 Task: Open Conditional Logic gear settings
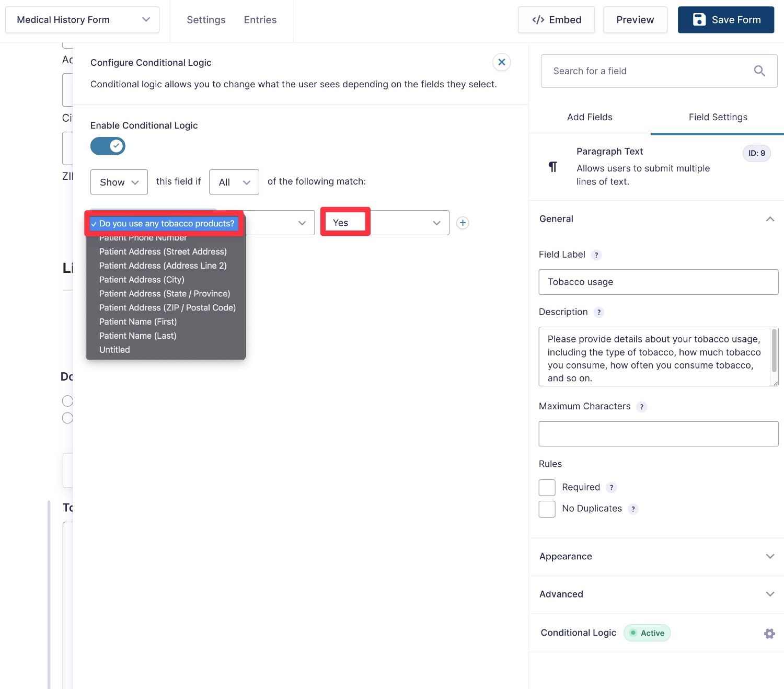pyautogui.click(x=769, y=634)
